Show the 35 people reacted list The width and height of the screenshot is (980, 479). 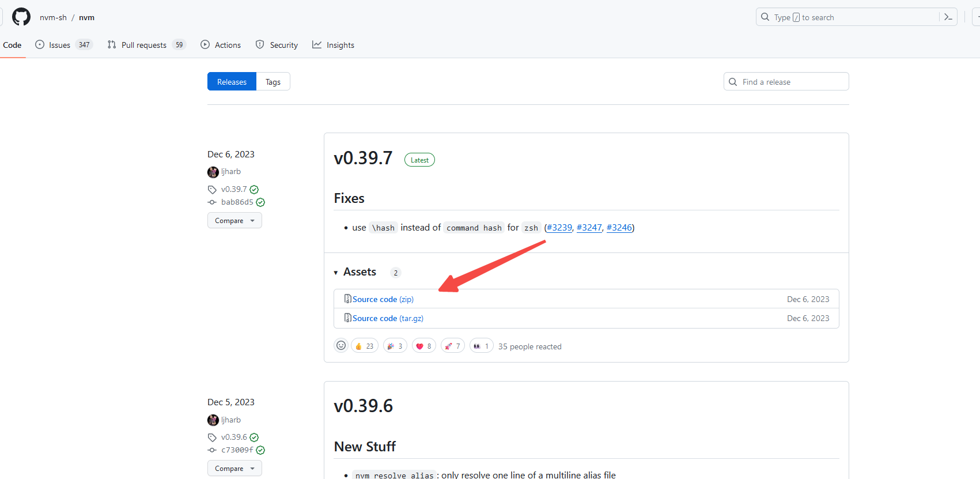[529, 346]
